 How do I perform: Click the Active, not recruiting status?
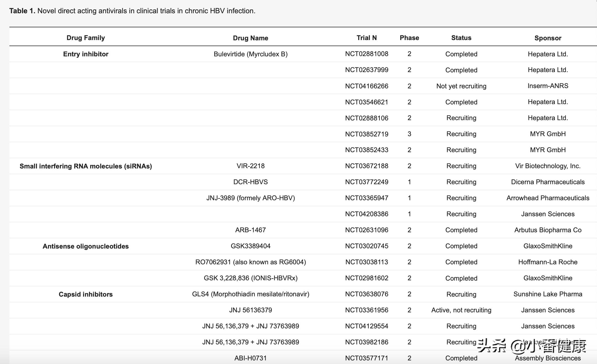tap(461, 310)
